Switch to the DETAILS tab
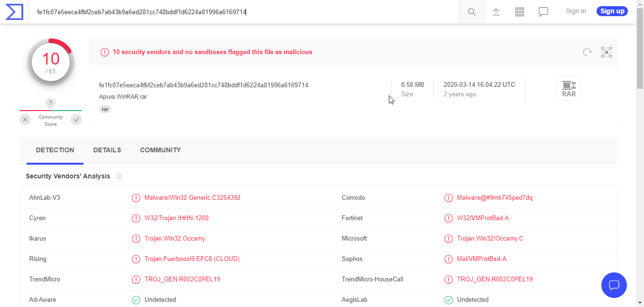The width and height of the screenshot is (644, 307). pyautogui.click(x=107, y=150)
